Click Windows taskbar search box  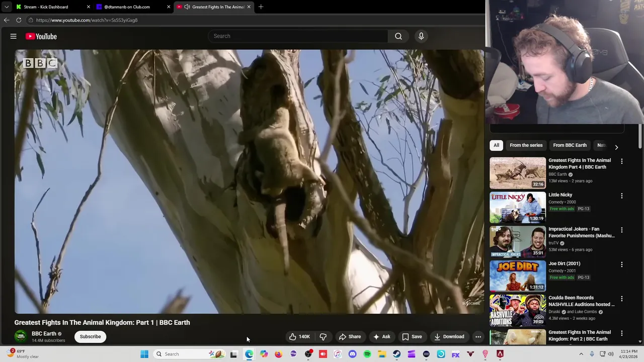(189, 354)
